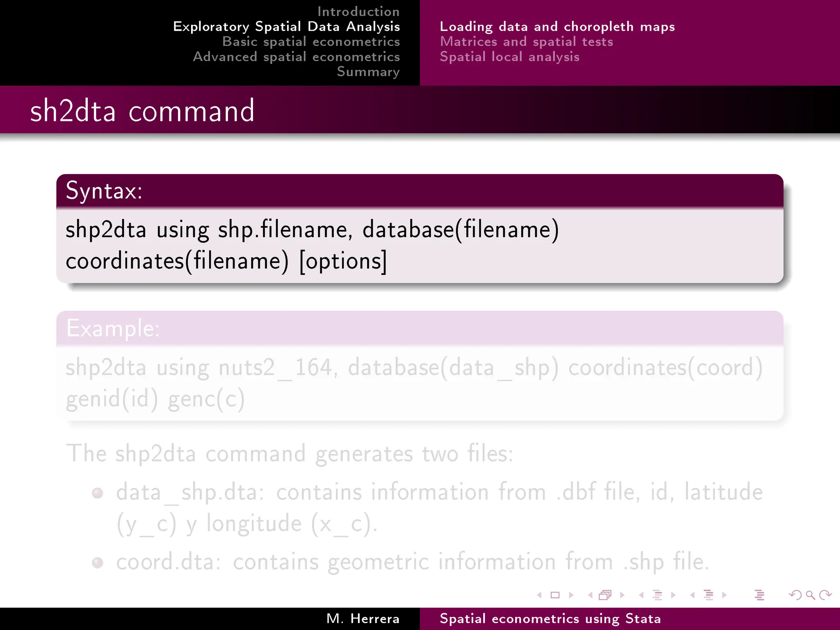Click the section navigation icon

708,595
